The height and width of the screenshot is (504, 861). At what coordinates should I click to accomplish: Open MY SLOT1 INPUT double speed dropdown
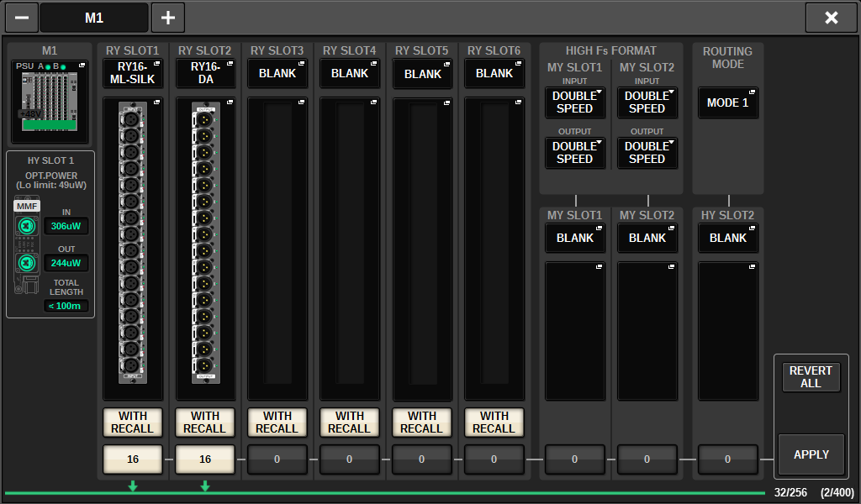tap(575, 102)
